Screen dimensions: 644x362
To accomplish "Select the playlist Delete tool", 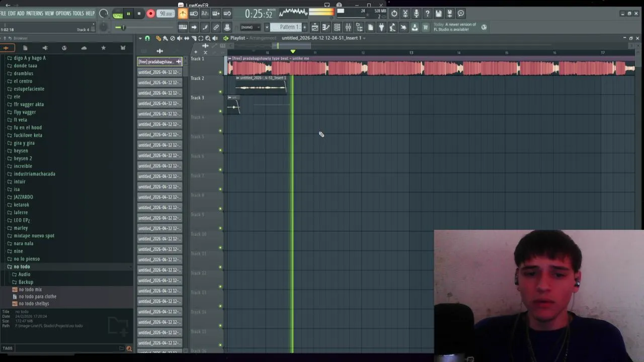I will point(172,38).
